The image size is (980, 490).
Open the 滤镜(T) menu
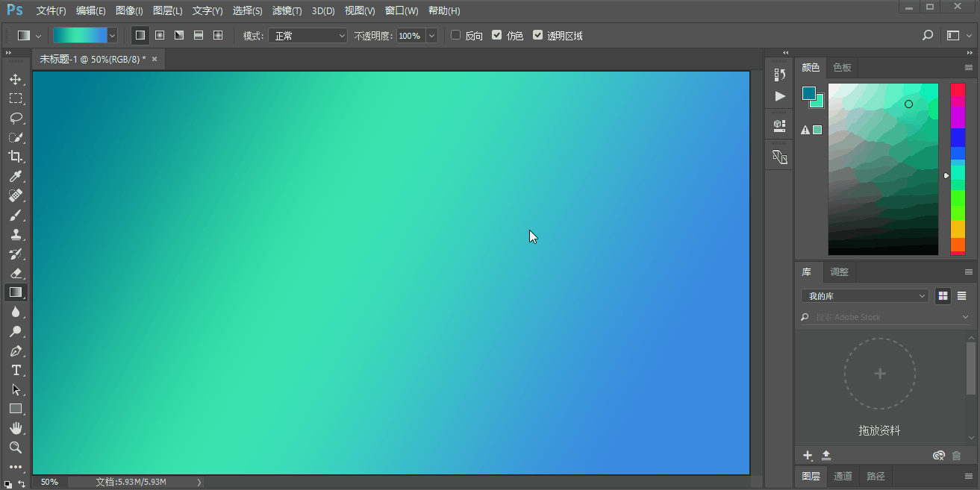coord(287,11)
